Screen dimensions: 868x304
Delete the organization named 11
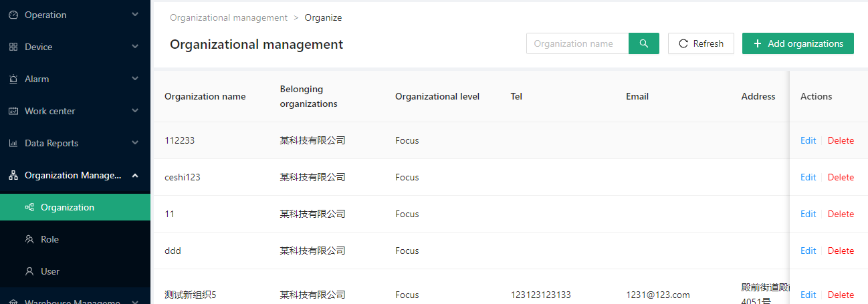(x=841, y=214)
